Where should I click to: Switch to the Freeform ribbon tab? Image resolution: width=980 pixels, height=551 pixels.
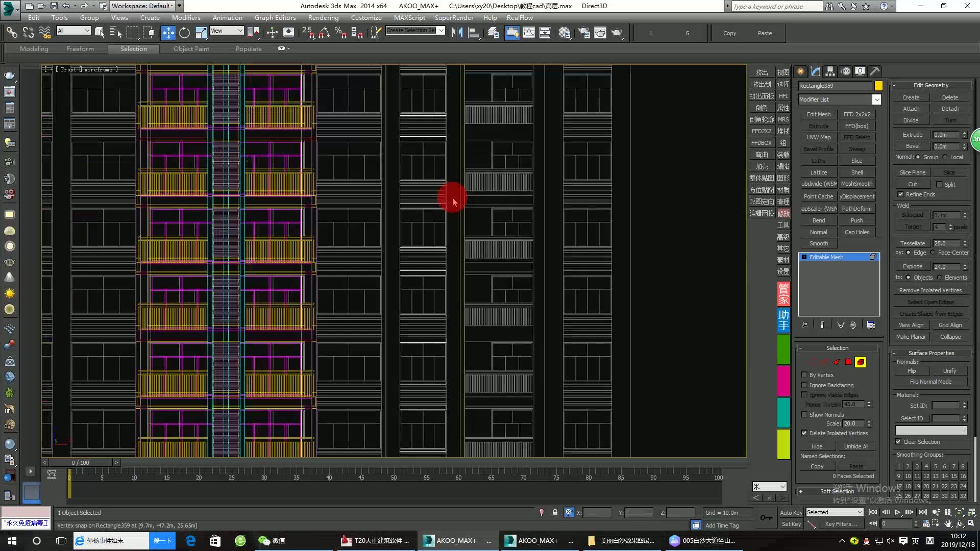pos(80,49)
